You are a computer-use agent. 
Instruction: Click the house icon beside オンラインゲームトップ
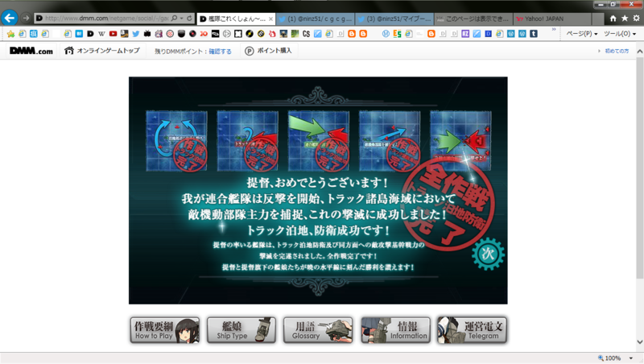(x=69, y=51)
